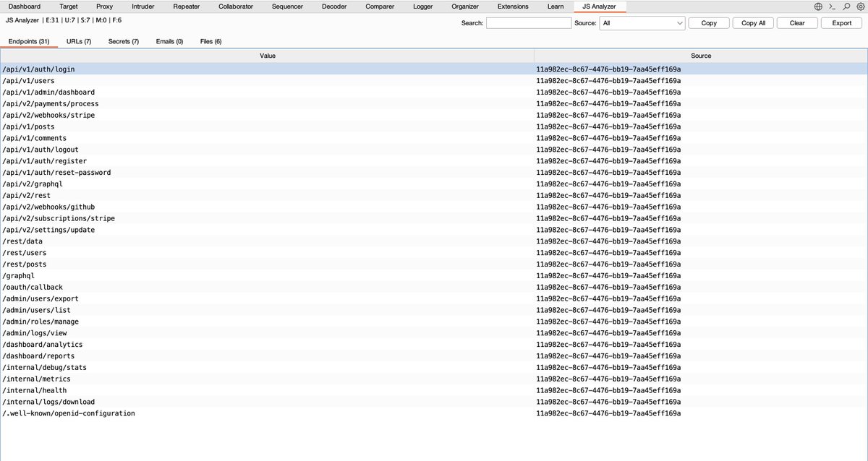Switch to the URLs (7) sub-tab

[79, 41]
